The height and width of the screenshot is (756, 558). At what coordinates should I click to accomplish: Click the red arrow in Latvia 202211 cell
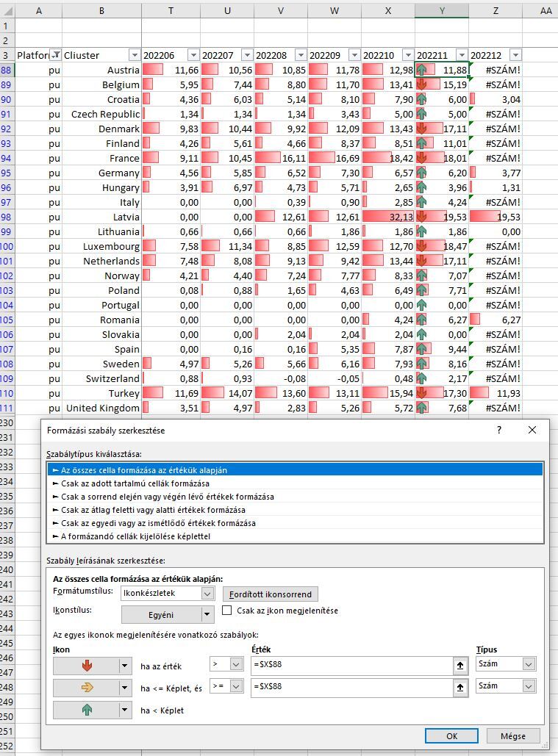point(421,217)
